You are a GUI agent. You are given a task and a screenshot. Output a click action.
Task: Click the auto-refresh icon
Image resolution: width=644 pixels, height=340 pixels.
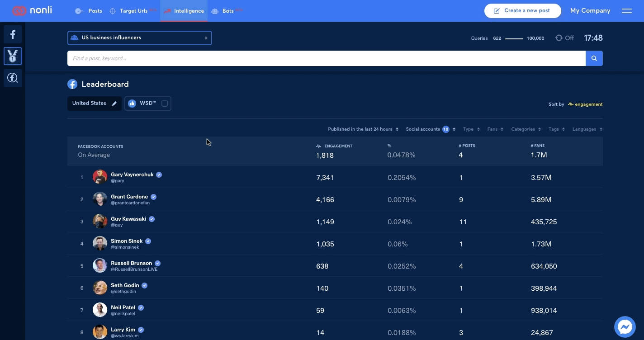coord(559,38)
